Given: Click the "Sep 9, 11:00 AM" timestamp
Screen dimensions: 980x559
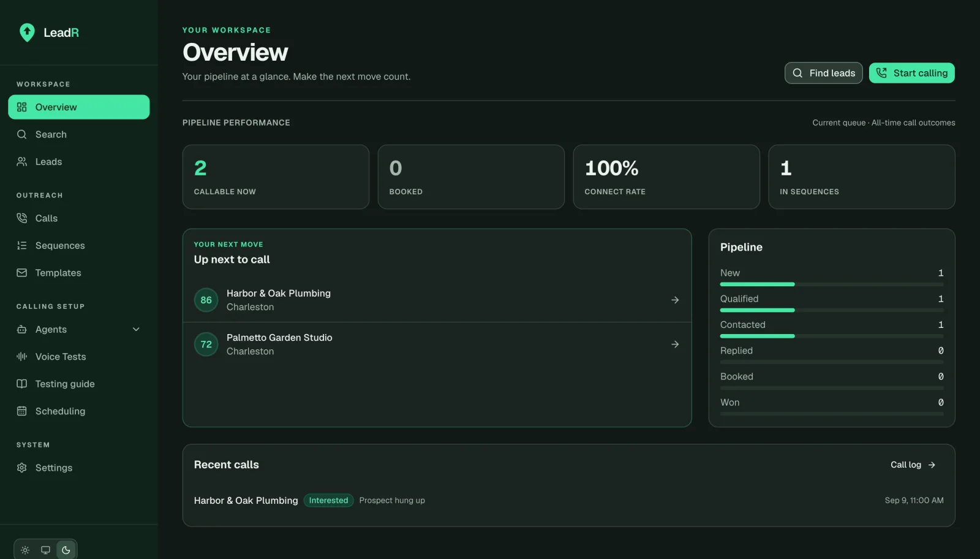Looking at the screenshot, I should point(914,501).
